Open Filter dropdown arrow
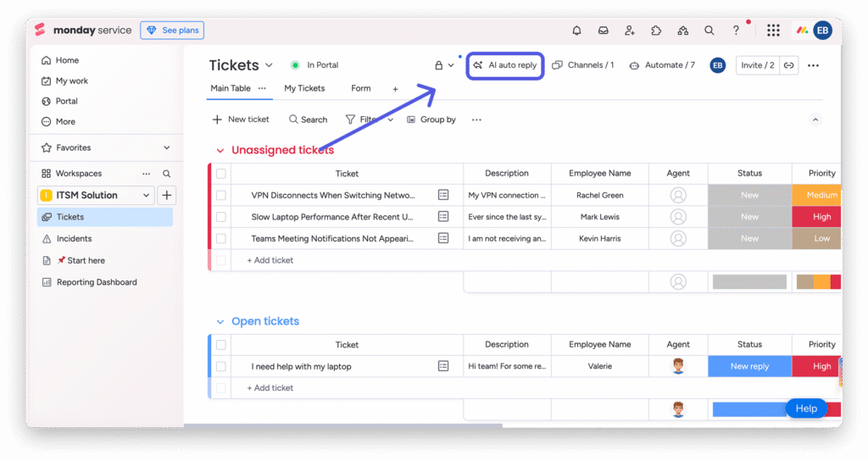868x461 pixels. (390, 119)
